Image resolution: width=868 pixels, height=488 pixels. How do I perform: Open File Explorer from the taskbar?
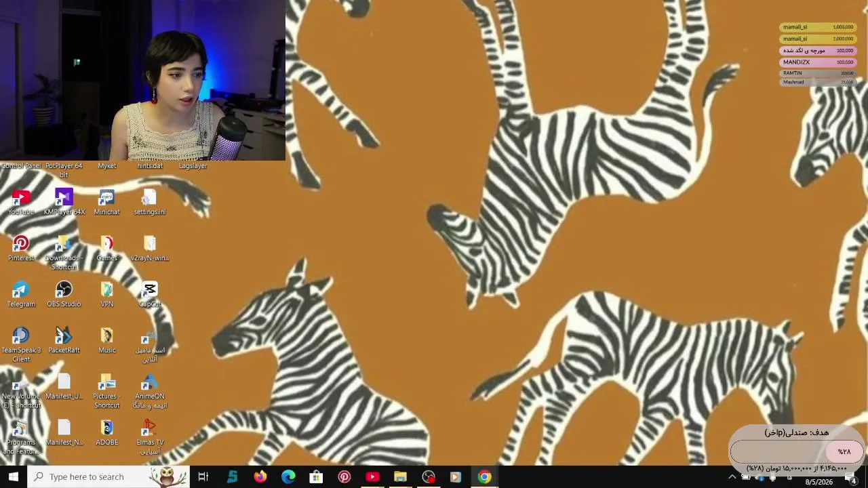(400, 476)
